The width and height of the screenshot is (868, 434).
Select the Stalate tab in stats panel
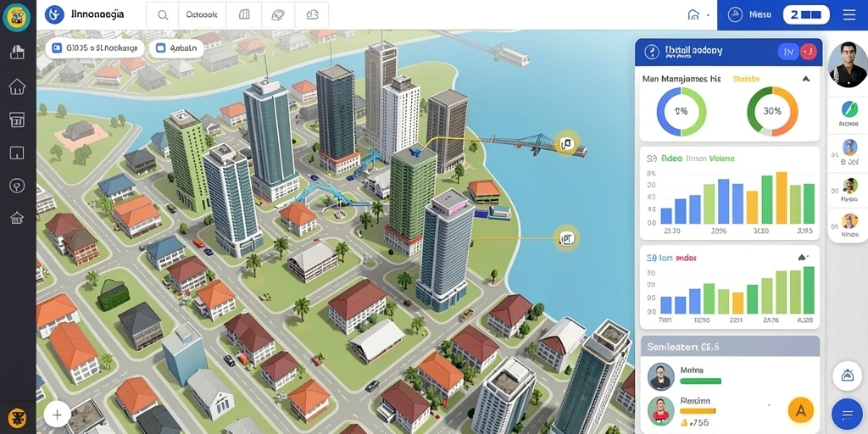click(746, 79)
